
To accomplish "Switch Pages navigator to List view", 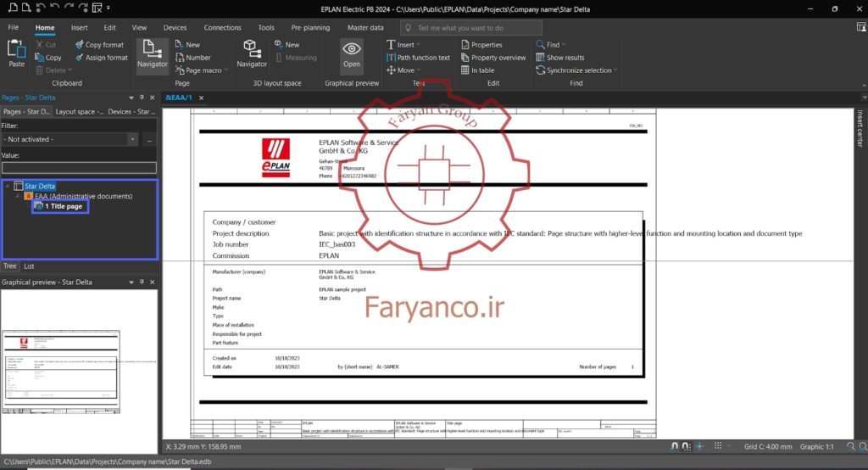I will [x=29, y=266].
